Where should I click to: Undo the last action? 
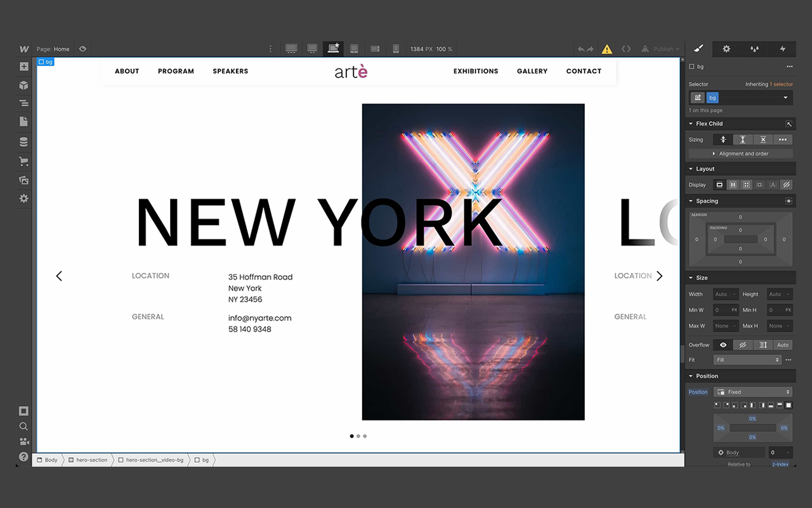pos(581,48)
